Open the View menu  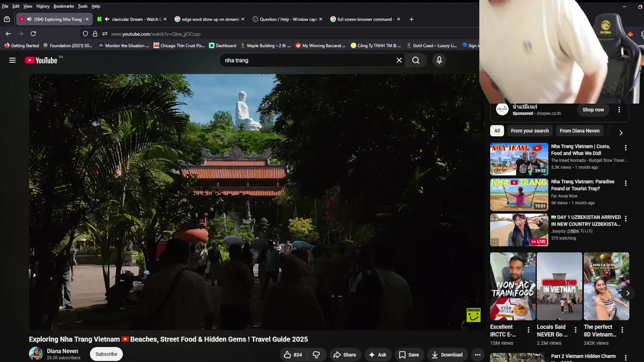[28, 6]
